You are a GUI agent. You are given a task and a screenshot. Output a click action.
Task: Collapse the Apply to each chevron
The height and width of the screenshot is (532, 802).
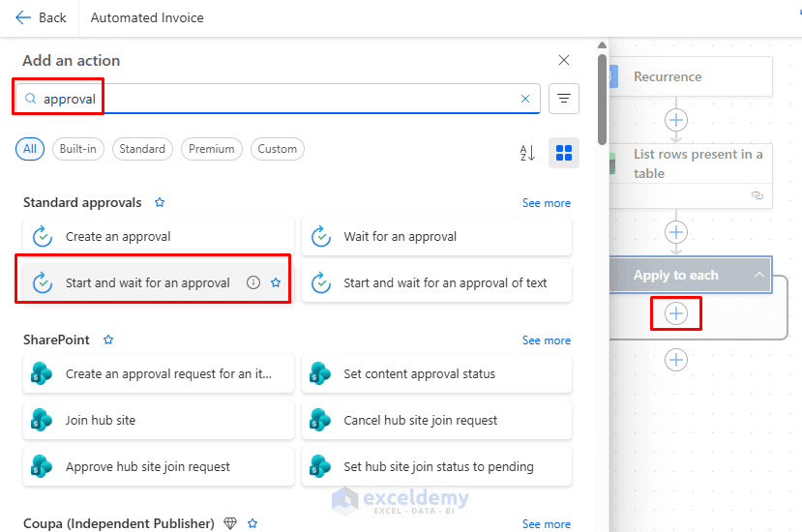coord(759,275)
